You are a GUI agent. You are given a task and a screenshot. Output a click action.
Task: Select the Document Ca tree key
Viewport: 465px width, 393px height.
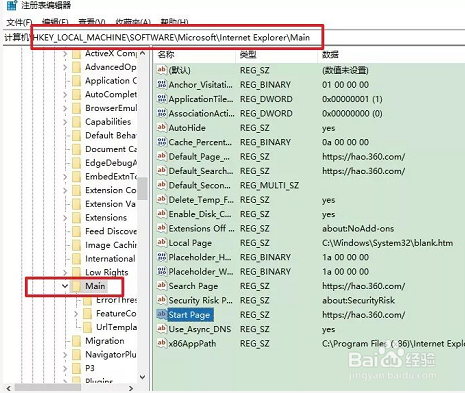111,149
